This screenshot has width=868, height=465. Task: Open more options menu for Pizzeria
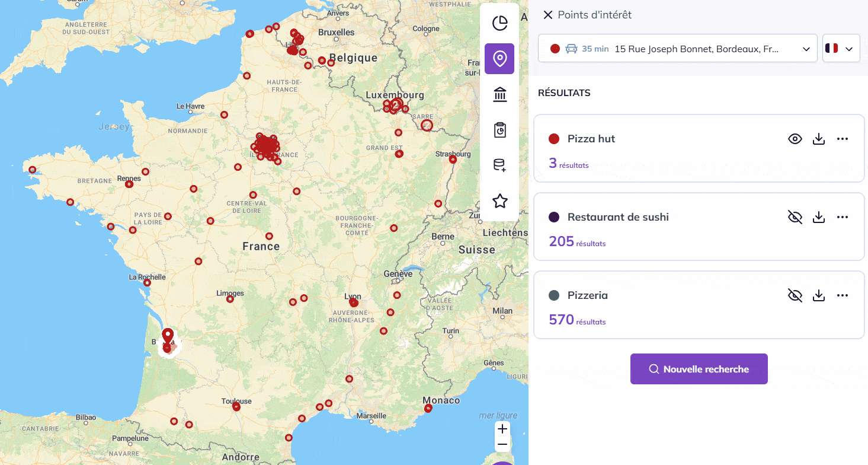click(843, 295)
